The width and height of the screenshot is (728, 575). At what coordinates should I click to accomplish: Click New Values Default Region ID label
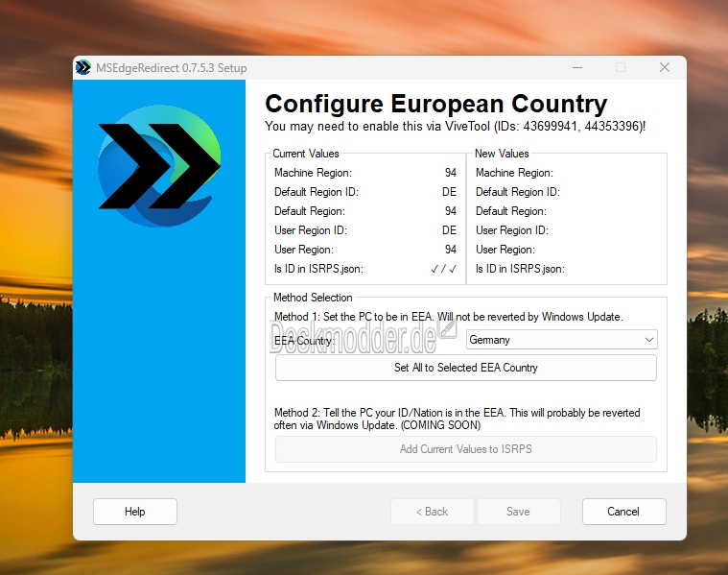click(x=518, y=192)
